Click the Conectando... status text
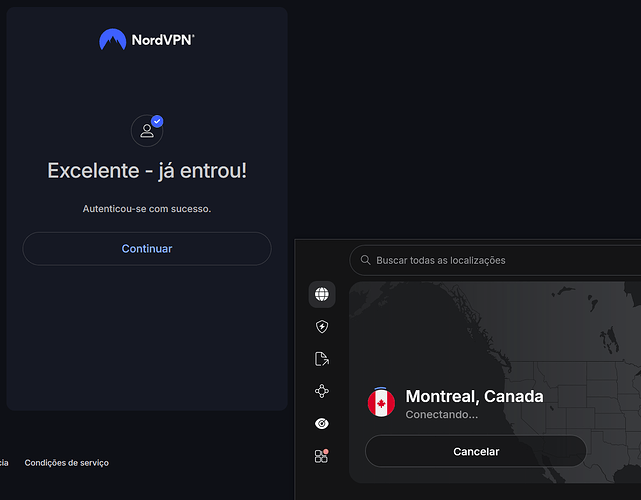The image size is (641, 500). pyautogui.click(x=442, y=415)
